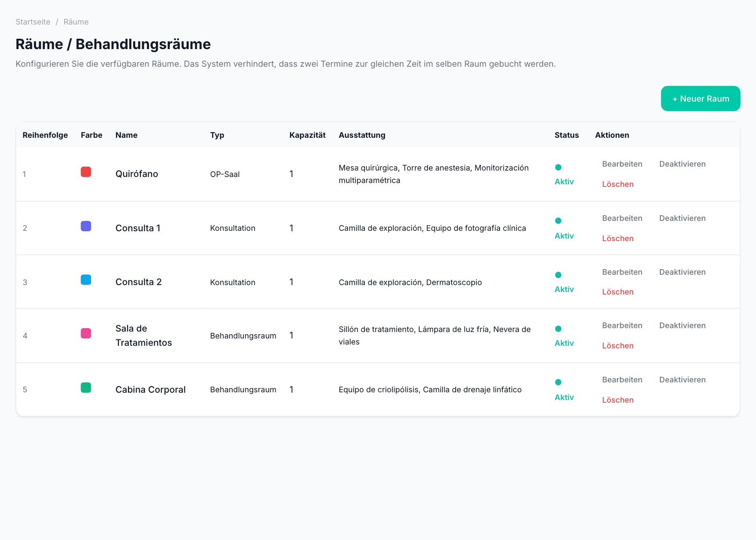Click the Kapazität column header
The height and width of the screenshot is (540, 756).
pos(307,135)
